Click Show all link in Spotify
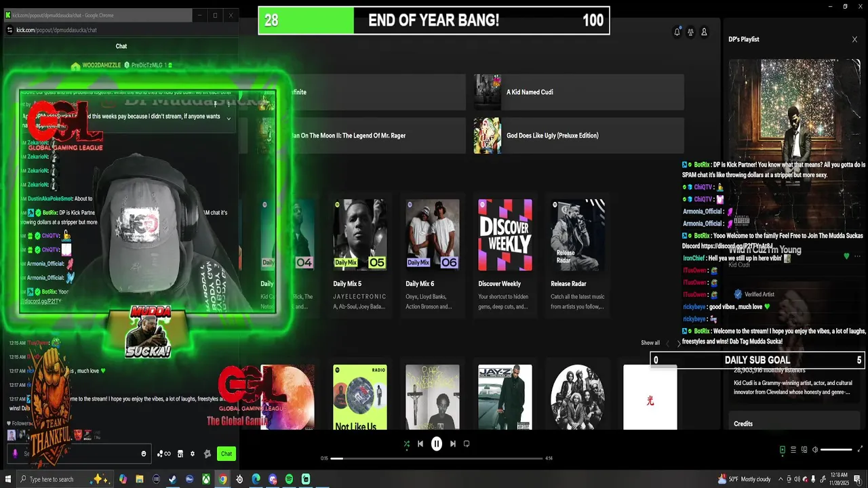 click(x=650, y=343)
